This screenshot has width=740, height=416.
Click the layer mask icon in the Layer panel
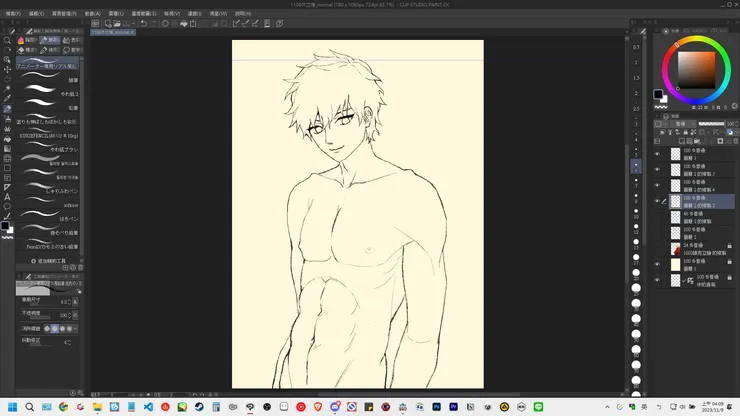coord(720,141)
